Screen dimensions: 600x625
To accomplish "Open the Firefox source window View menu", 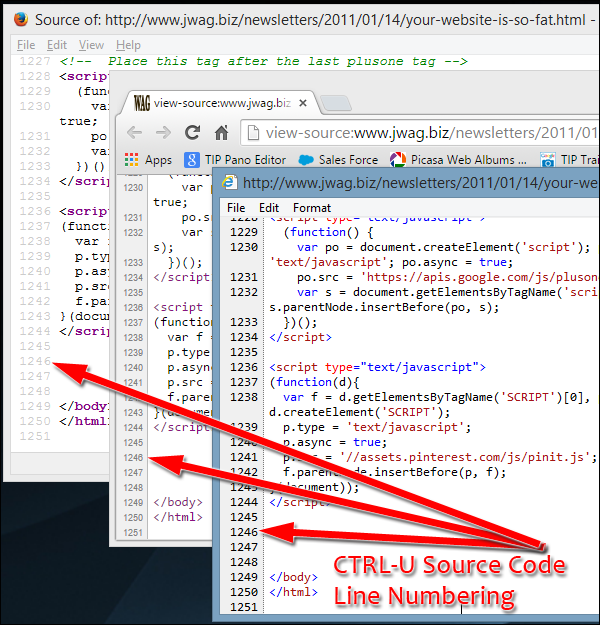I will [91, 45].
